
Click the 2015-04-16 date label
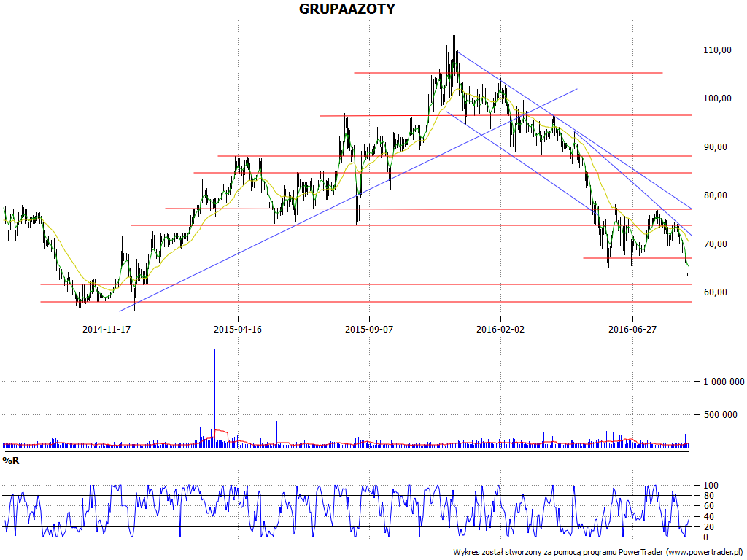238,329
